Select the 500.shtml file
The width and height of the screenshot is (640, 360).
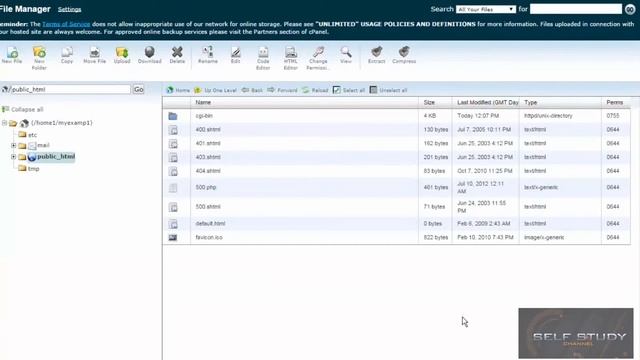pos(396,207)
